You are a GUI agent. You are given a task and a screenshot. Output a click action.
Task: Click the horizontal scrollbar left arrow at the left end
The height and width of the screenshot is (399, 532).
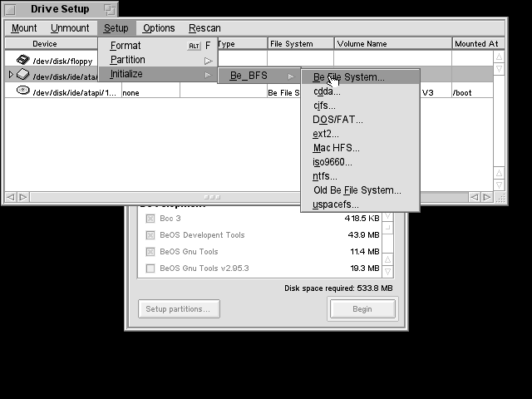(x=11, y=197)
